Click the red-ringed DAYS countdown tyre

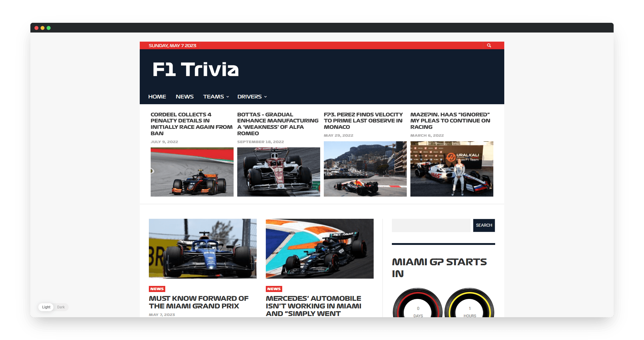[418, 303]
